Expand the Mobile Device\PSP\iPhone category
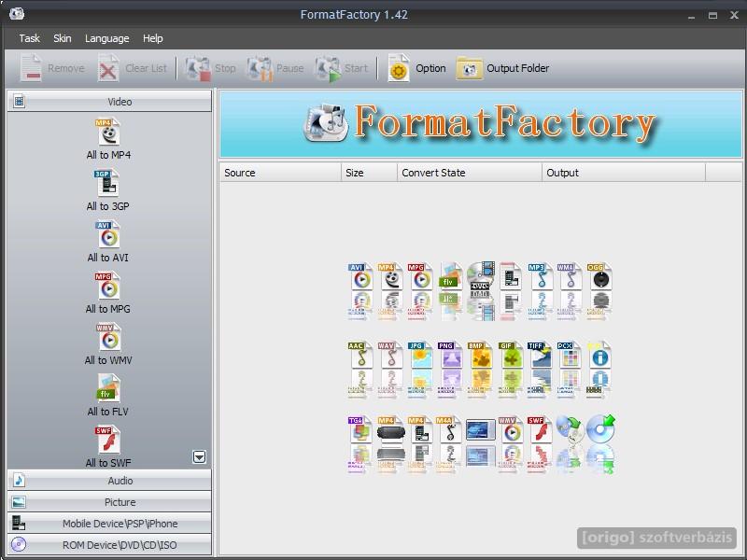 click(109, 524)
